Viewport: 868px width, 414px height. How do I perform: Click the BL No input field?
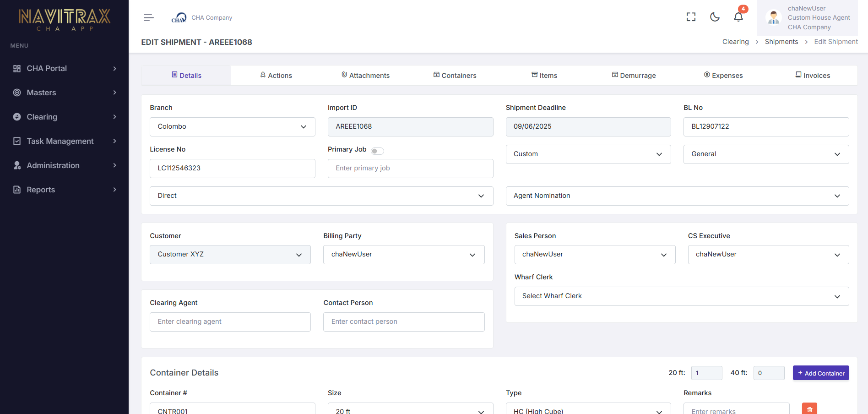[x=766, y=127]
